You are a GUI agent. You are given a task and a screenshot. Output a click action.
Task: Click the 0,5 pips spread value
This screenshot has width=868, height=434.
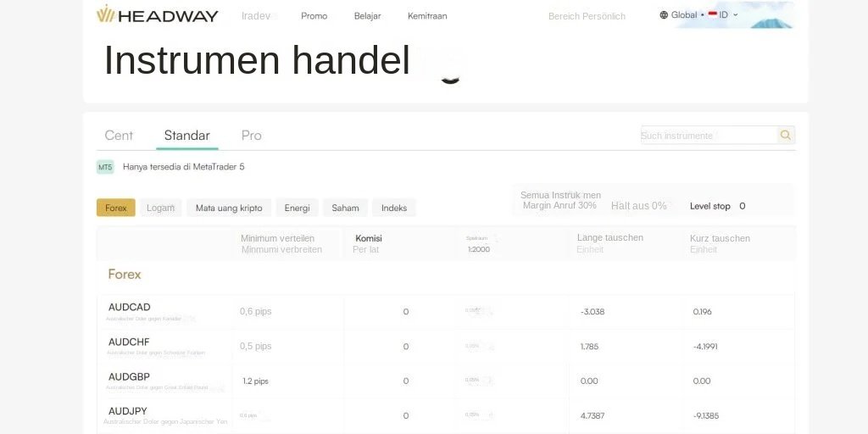pos(256,347)
